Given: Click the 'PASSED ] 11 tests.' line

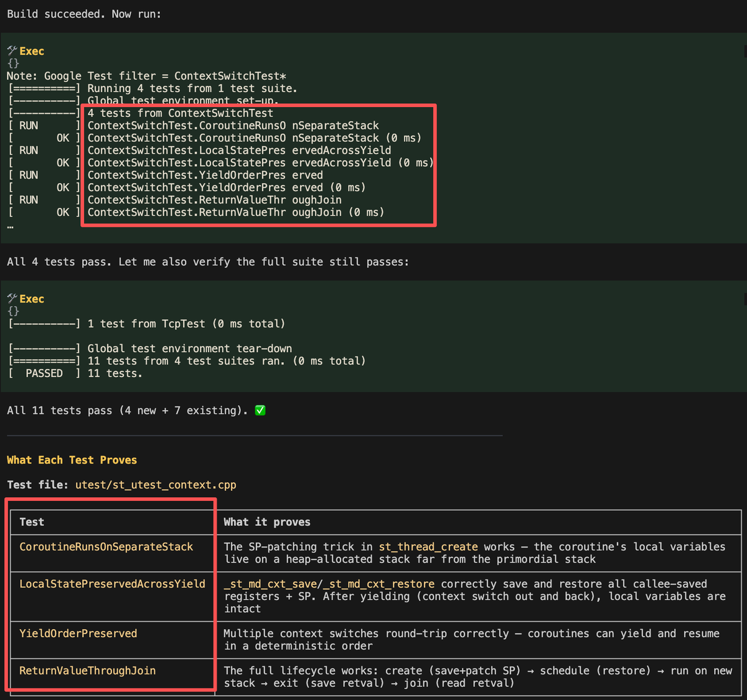Looking at the screenshot, I should 75,373.
